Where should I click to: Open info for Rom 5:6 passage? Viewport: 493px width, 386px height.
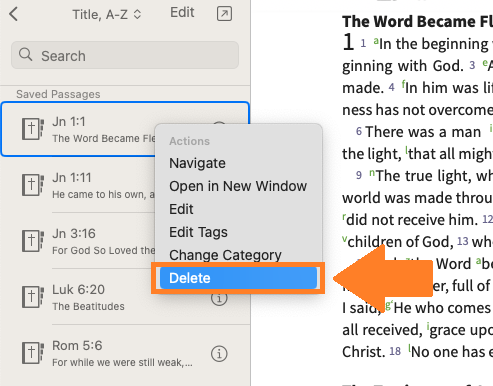219,354
